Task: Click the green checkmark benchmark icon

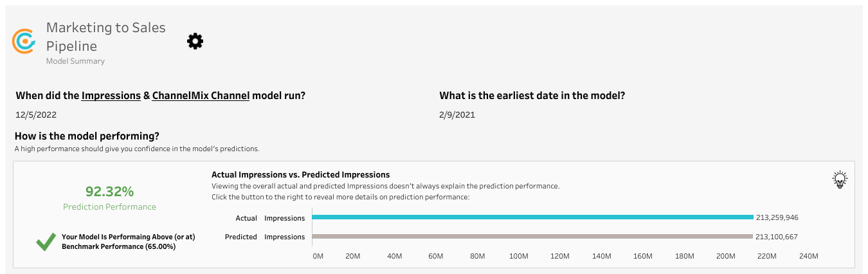Action: click(x=45, y=242)
